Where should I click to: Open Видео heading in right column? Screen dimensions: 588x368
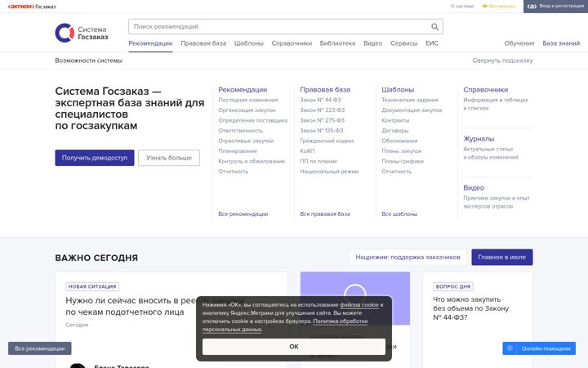pyautogui.click(x=474, y=188)
